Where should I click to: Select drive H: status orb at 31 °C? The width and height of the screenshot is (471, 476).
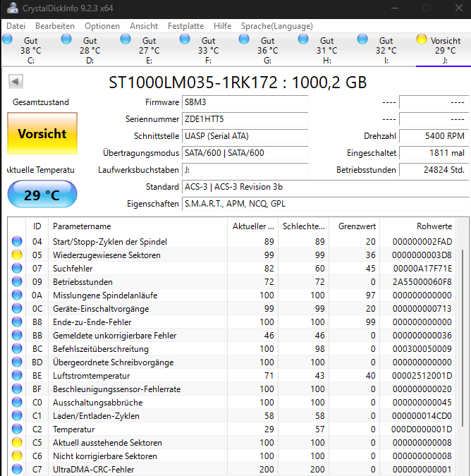[x=303, y=39]
